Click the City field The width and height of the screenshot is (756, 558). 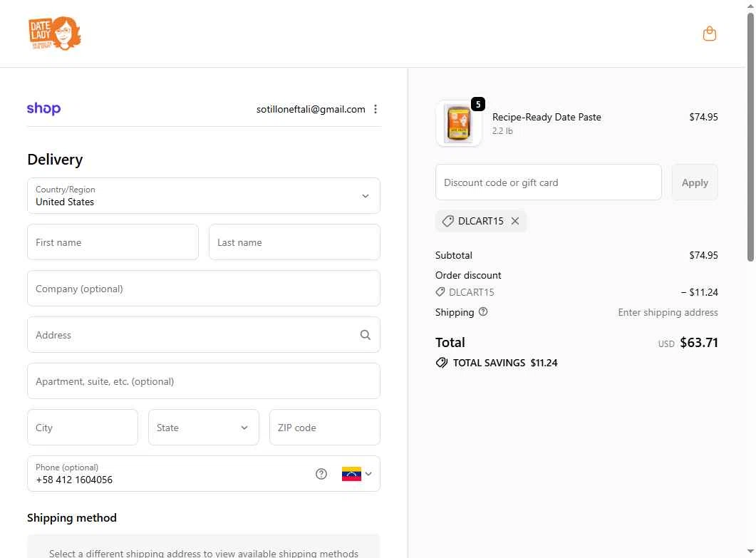(x=83, y=428)
